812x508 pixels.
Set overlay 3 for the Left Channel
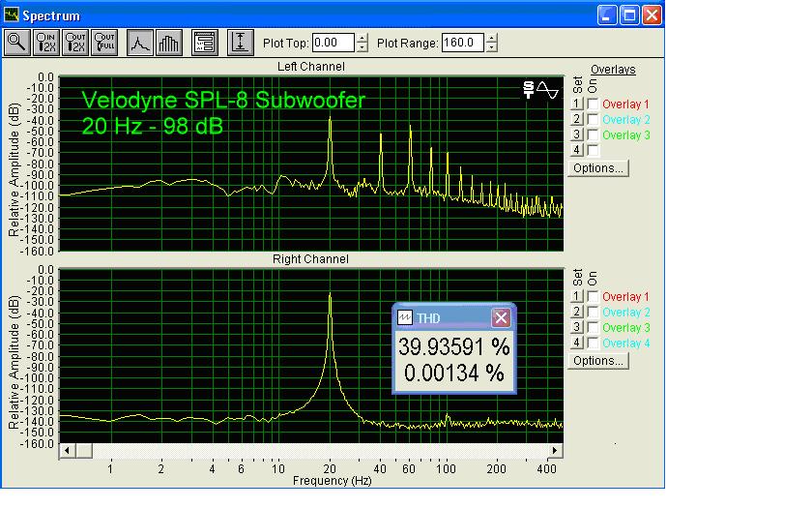[576, 134]
